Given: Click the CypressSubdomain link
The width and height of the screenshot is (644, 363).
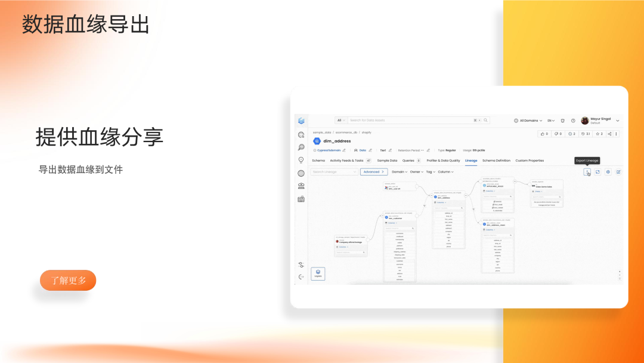Looking at the screenshot, I should pyautogui.click(x=329, y=150).
